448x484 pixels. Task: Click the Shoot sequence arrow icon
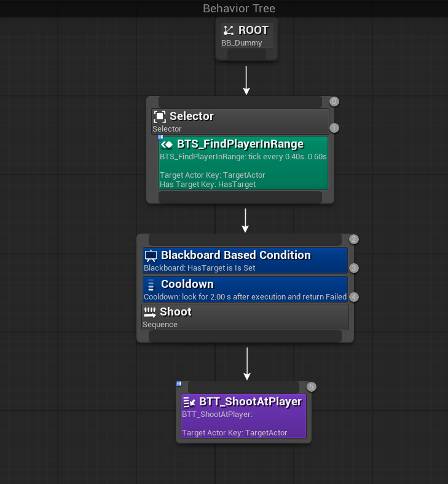(150, 312)
